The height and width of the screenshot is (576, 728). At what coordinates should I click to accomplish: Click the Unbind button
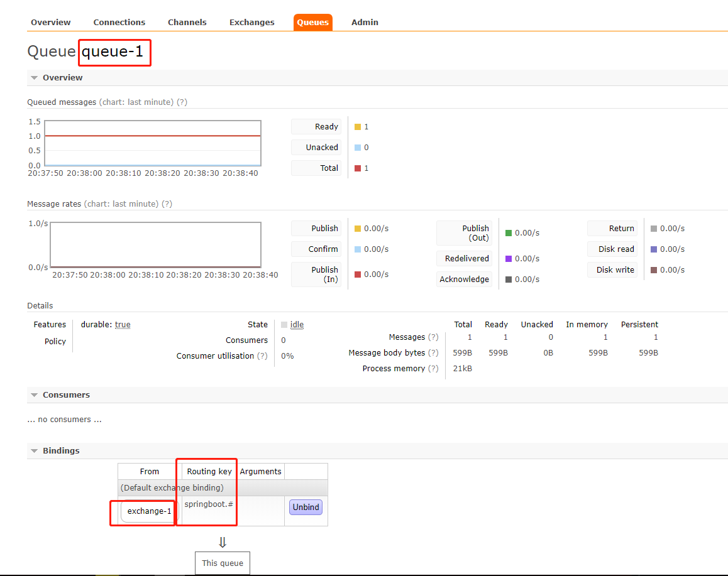tap(306, 507)
